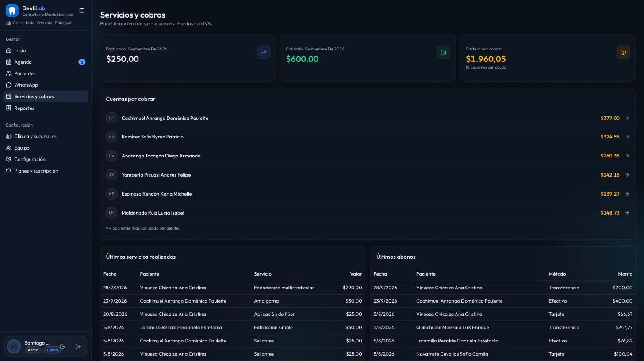
Task: Toggle dark mode with the moon icon
Action: [62, 346]
